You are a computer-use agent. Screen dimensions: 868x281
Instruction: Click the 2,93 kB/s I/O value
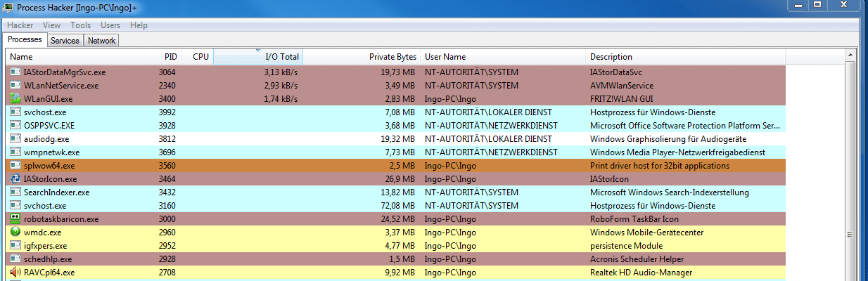tap(281, 85)
